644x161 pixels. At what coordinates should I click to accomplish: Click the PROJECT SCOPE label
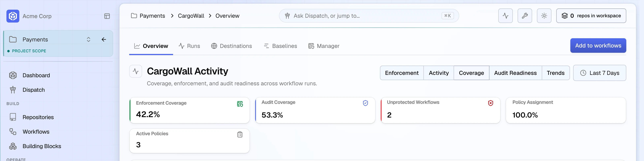pyautogui.click(x=29, y=51)
